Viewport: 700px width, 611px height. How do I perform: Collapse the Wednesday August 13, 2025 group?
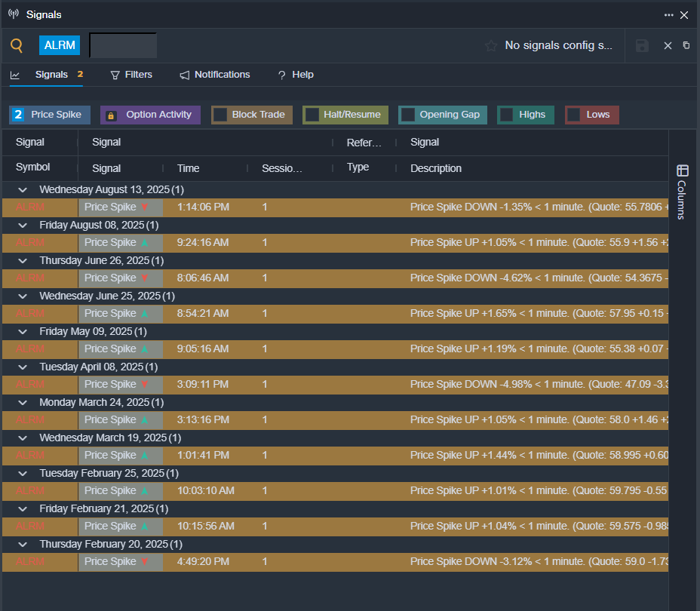pos(23,189)
